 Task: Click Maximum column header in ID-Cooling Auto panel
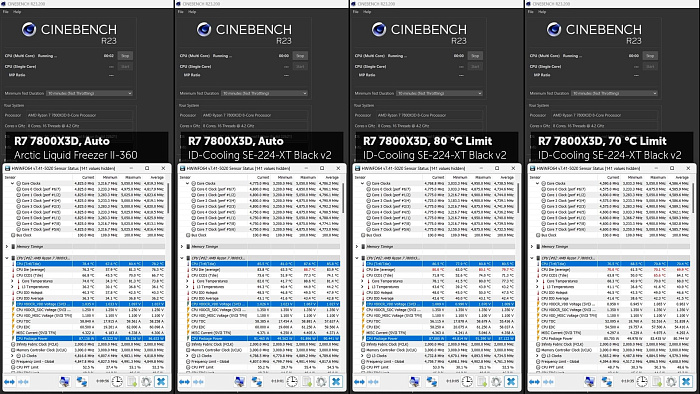[308, 177]
